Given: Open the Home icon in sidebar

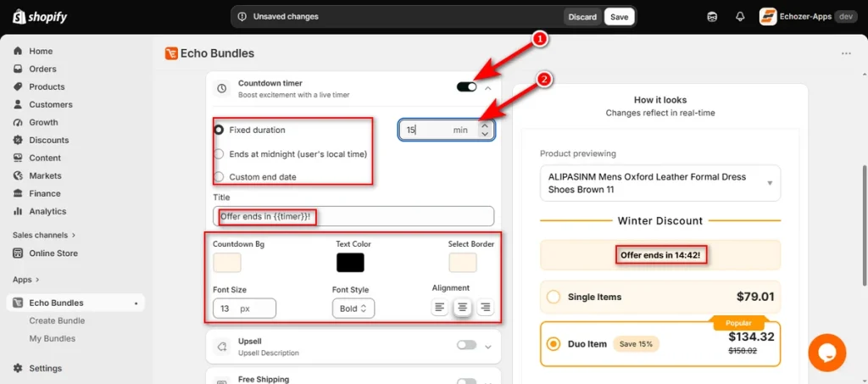Looking at the screenshot, I should [18, 51].
